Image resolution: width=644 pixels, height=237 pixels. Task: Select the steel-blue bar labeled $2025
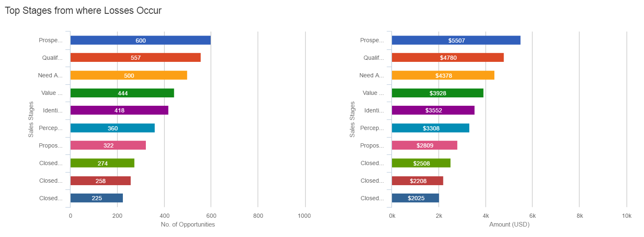[x=415, y=198]
